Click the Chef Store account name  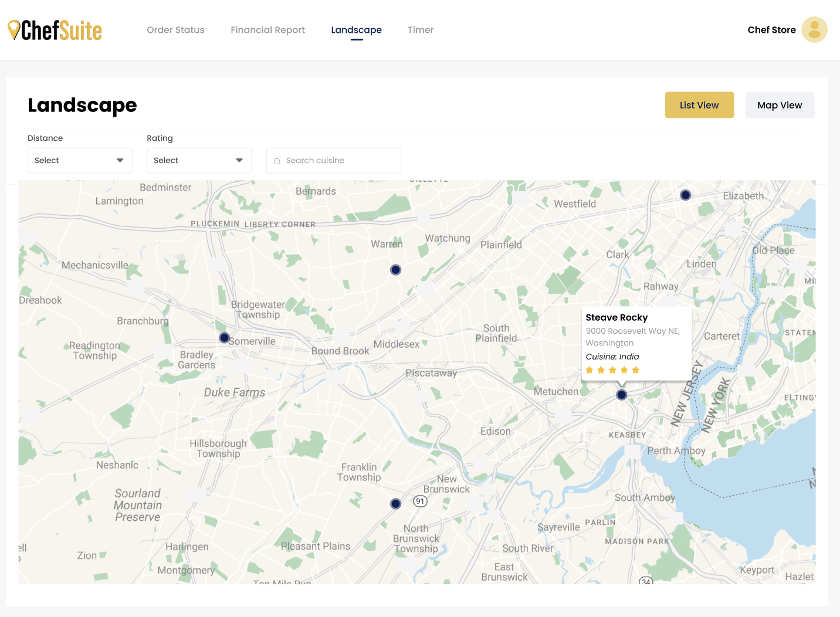click(771, 30)
